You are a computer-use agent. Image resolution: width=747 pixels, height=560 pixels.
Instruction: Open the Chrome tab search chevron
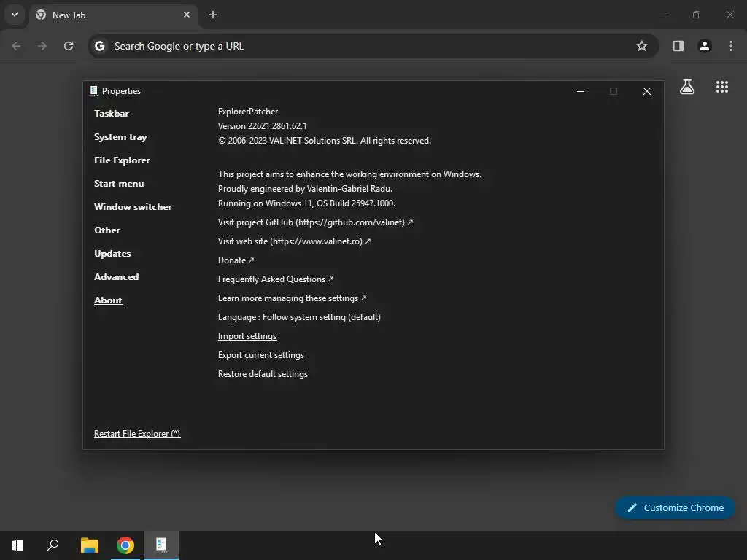click(x=15, y=15)
